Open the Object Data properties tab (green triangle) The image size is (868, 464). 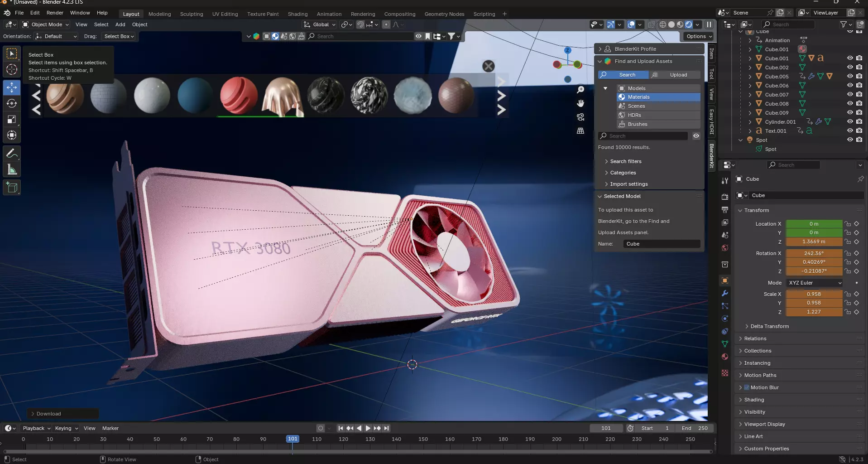[x=725, y=344]
